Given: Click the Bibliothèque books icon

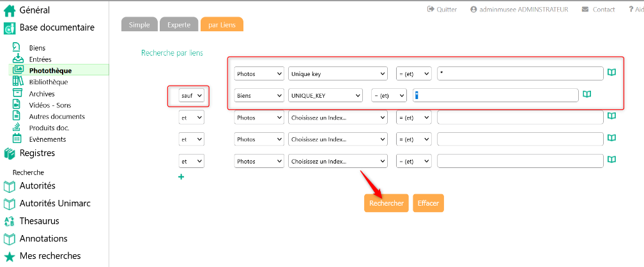Looking at the screenshot, I should 18,82.
